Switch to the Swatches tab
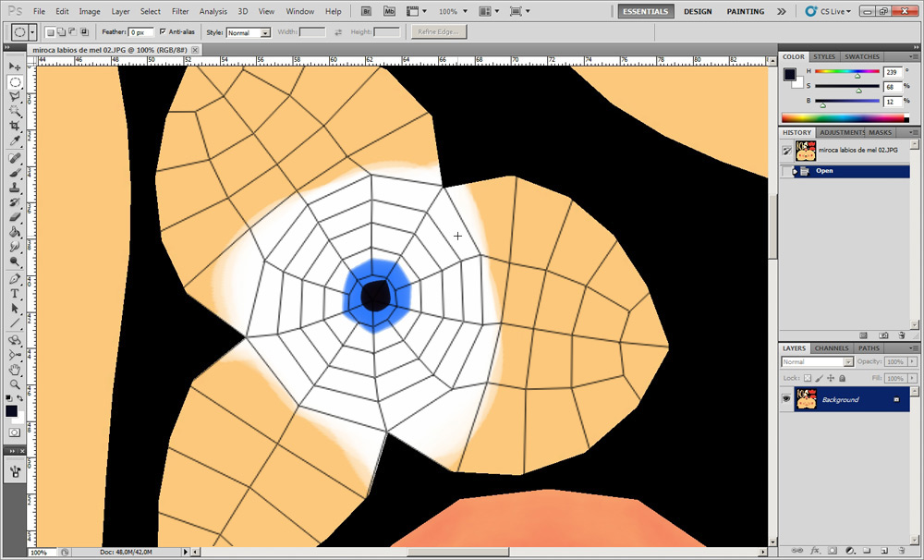This screenshot has width=924, height=560. point(861,56)
